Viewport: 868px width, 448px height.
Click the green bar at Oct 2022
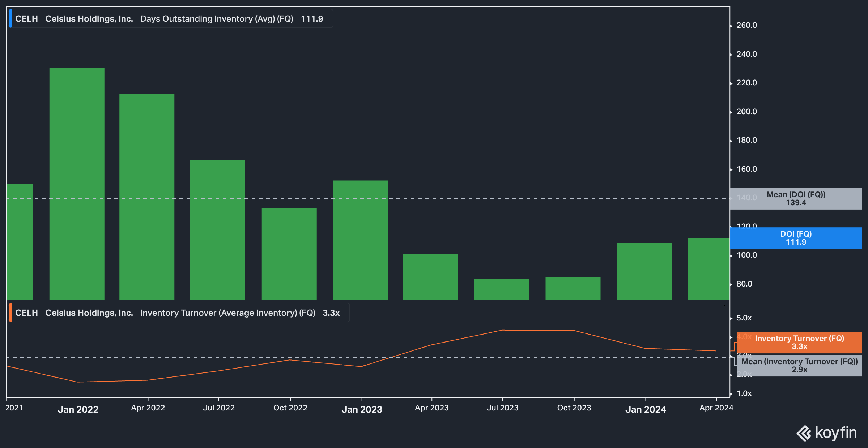pyautogui.click(x=289, y=254)
